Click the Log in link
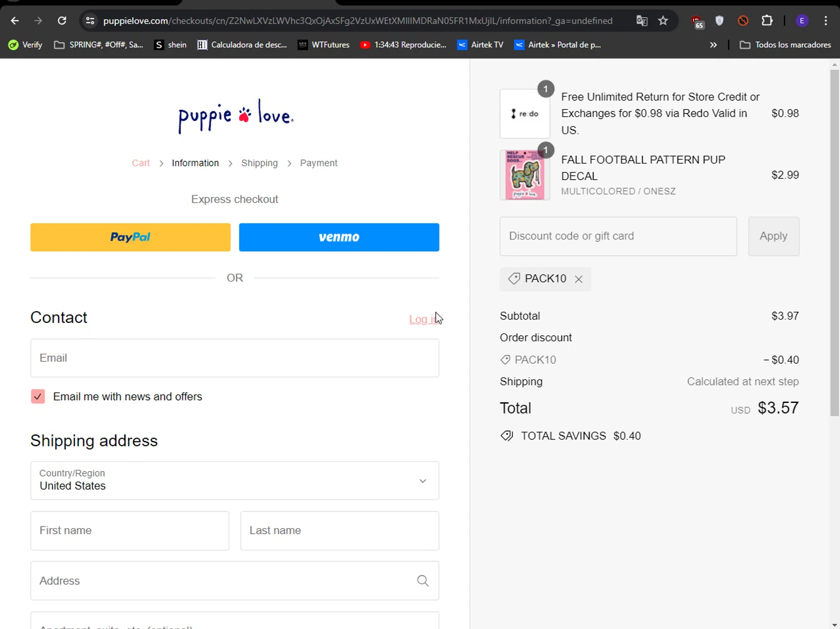The image size is (840, 629). [424, 319]
